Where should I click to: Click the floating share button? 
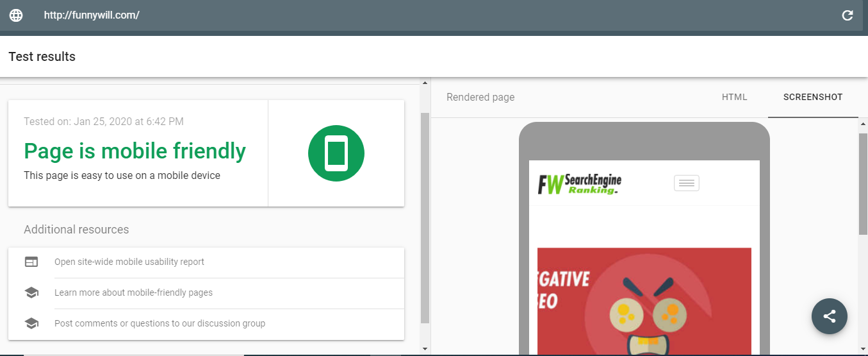coord(830,316)
